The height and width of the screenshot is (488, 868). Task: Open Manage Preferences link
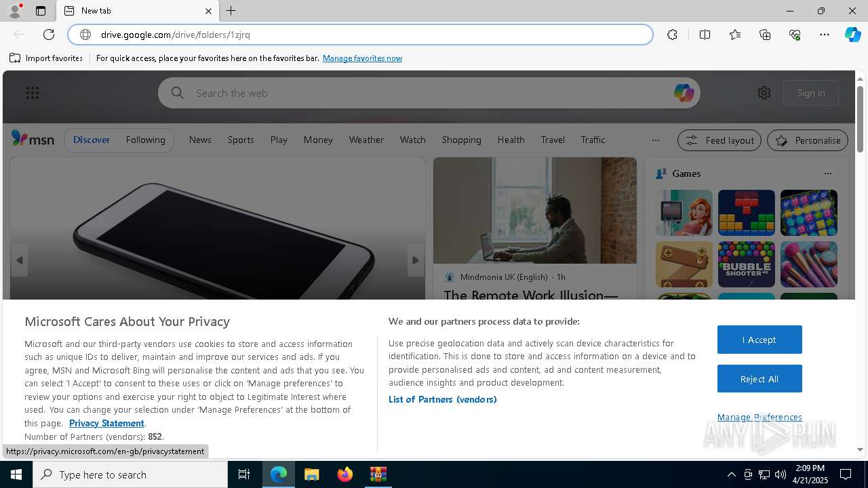pos(759,417)
